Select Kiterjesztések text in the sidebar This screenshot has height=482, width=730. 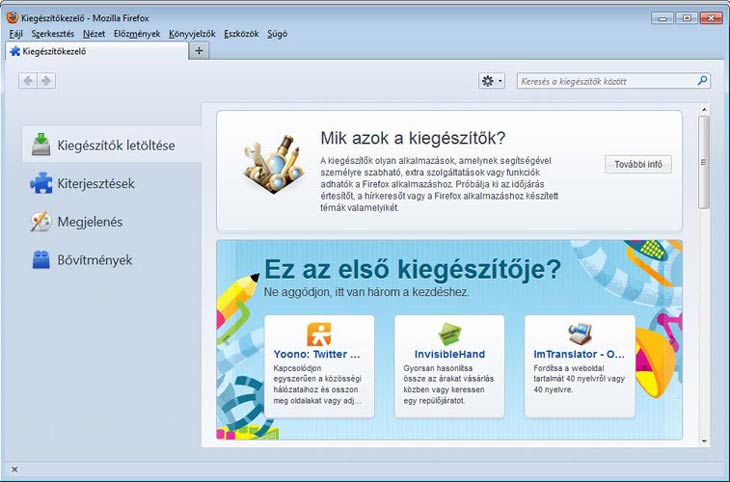point(96,183)
